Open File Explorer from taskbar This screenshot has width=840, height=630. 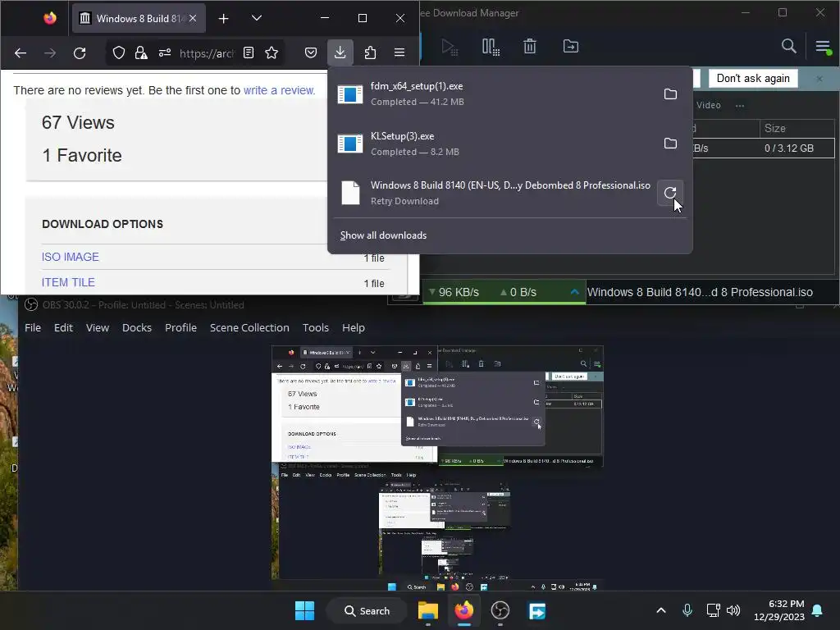click(428, 610)
